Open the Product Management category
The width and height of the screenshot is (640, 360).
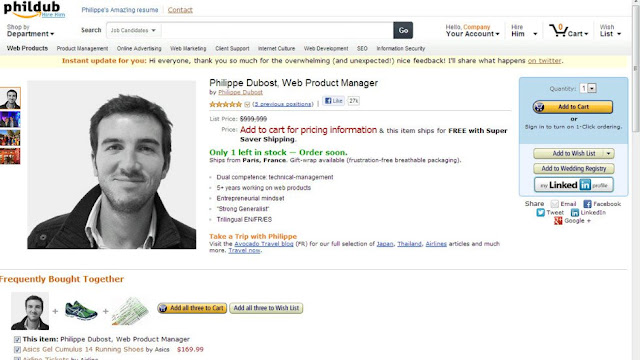coord(82,49)
